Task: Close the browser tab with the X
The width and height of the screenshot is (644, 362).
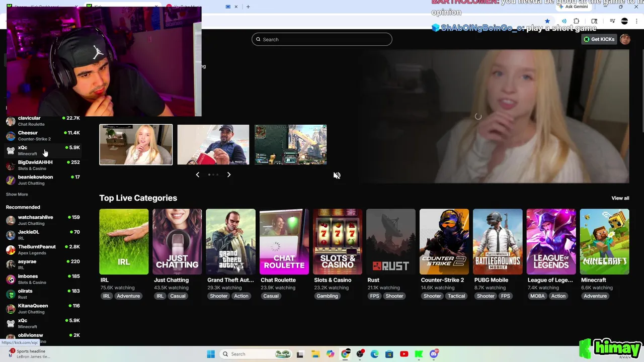Action: [236, 7]
